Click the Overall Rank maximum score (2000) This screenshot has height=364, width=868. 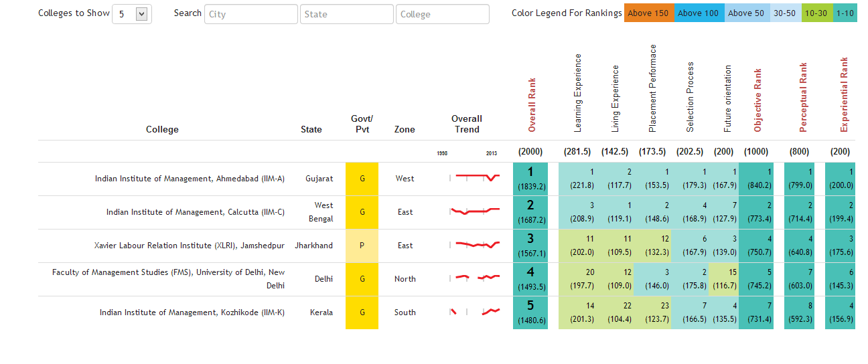(x=530, y=152)
